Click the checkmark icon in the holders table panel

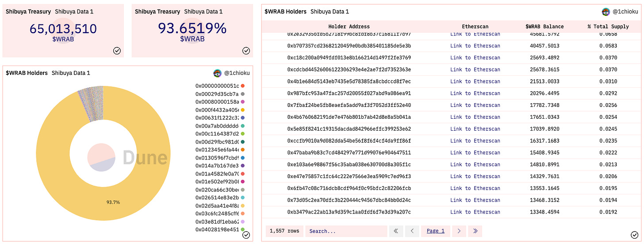pos(634,235)
